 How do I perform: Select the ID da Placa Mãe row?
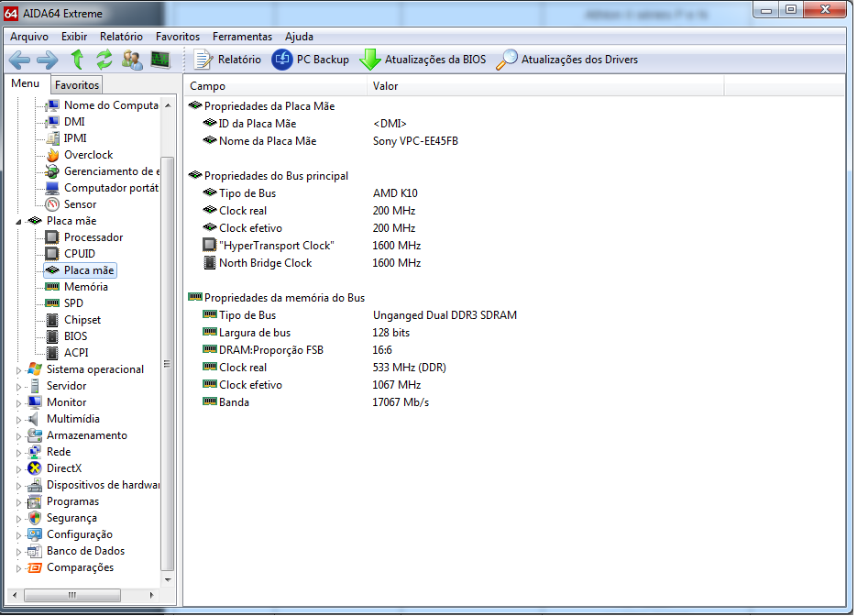[514, 124]
